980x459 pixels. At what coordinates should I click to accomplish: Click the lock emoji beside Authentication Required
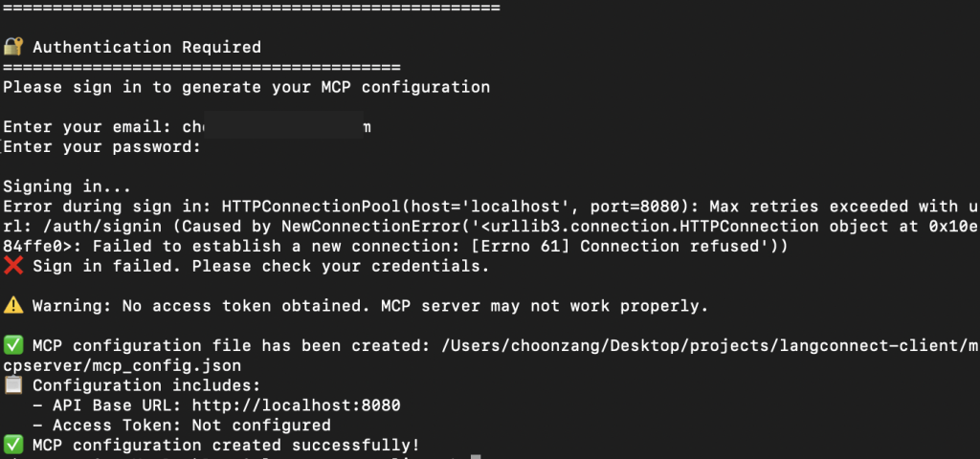[13, 47]
